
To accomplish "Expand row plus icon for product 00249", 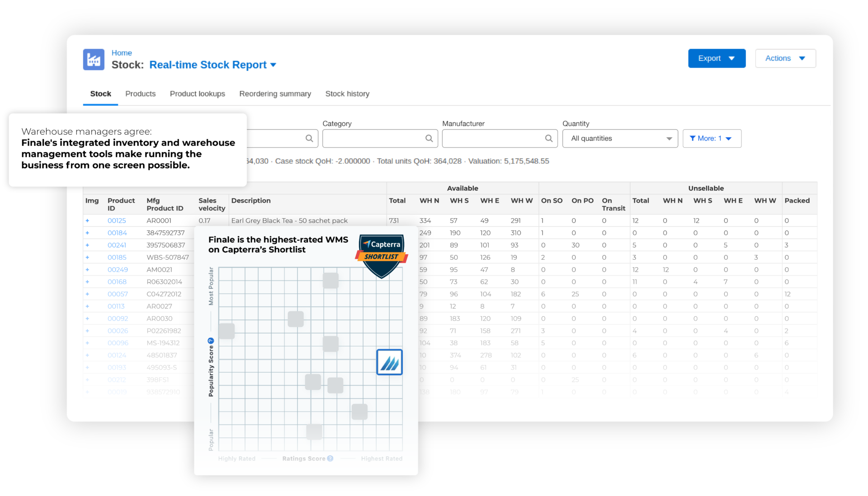I will coord(88,270).
